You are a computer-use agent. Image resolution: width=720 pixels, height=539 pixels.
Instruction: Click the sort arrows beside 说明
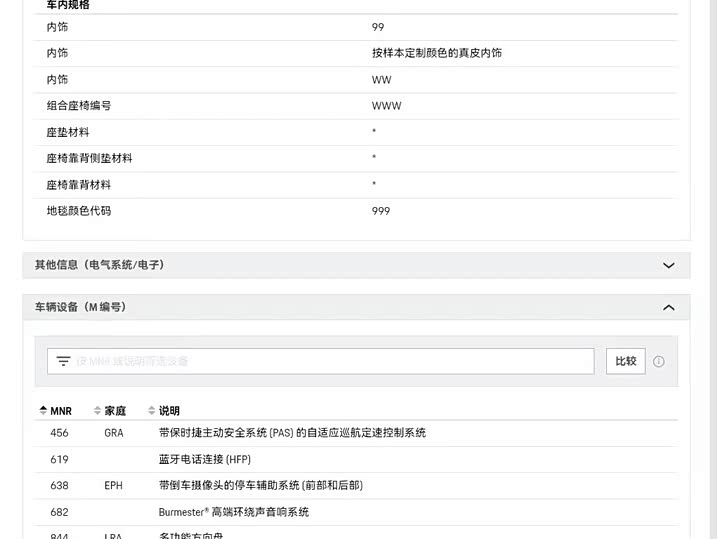pos(152,410)
